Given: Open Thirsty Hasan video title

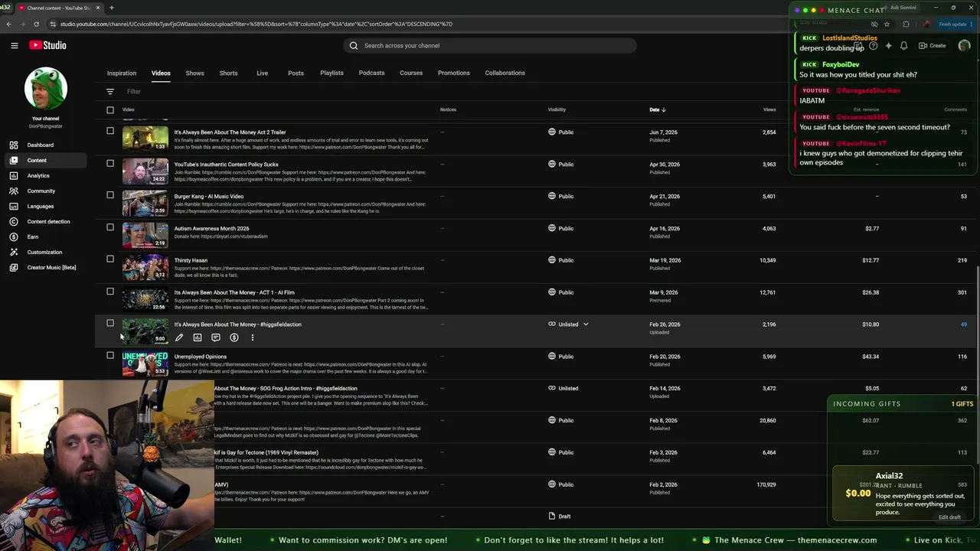Looking at the screenshot, I should [191, 260].
